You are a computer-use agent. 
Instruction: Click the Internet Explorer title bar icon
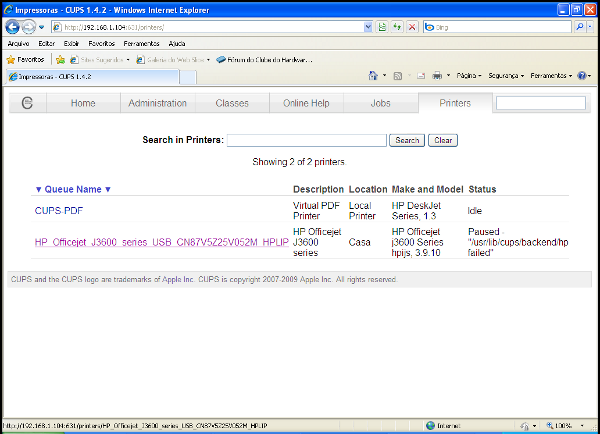[x=8, y=10]
